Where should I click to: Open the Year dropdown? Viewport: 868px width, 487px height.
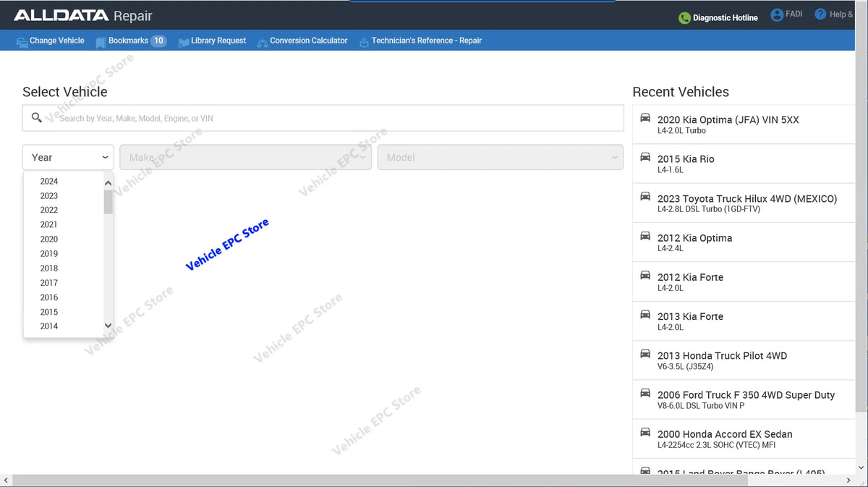tap(68, 157)
